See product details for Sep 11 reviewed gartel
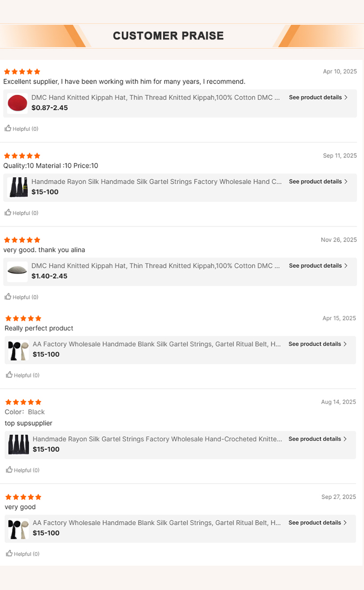 coord(318,182)
